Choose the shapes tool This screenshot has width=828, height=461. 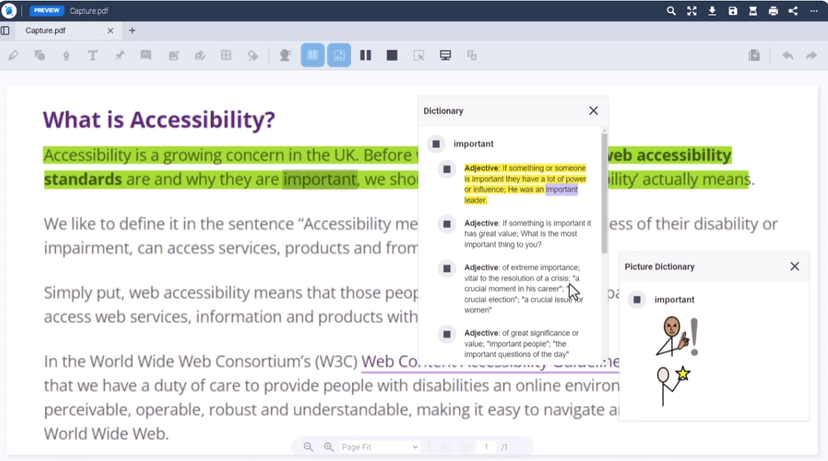click(40, 55)
